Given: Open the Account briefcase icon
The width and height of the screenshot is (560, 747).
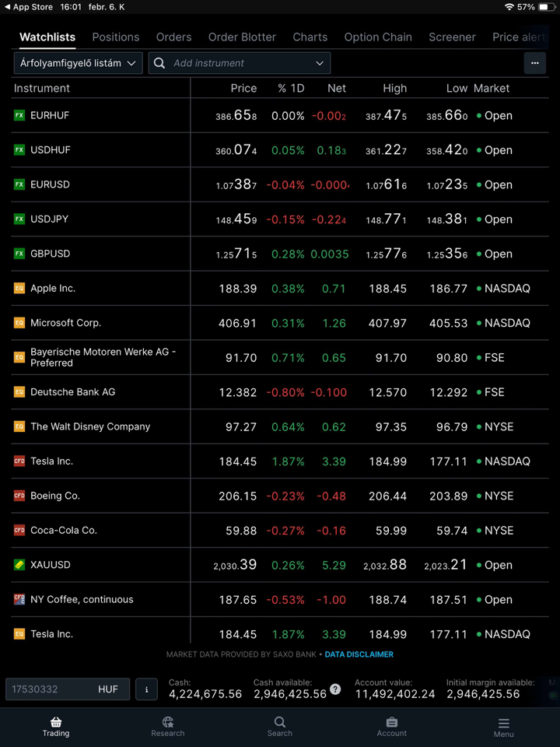Looking at the screenshot, I should pyautogui.click(x=392, y=722).
